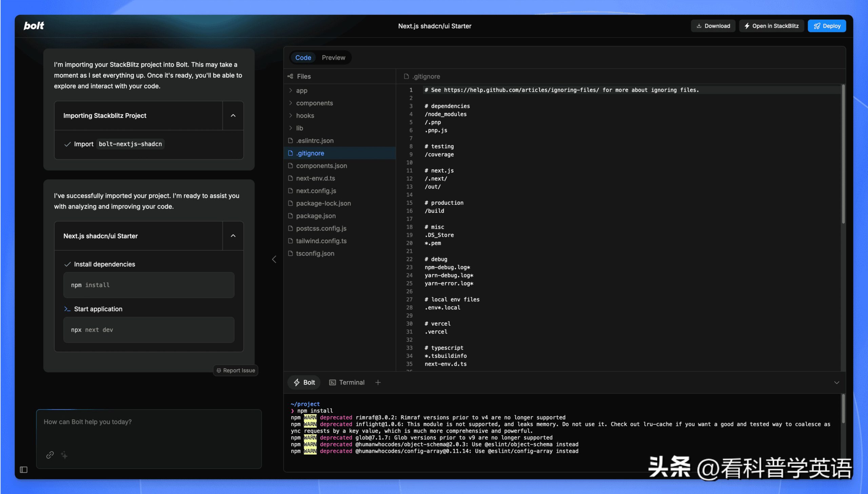This screenshot has height=494, width=868.
Task: Switch to the Preview view
Action: (333, 58)
